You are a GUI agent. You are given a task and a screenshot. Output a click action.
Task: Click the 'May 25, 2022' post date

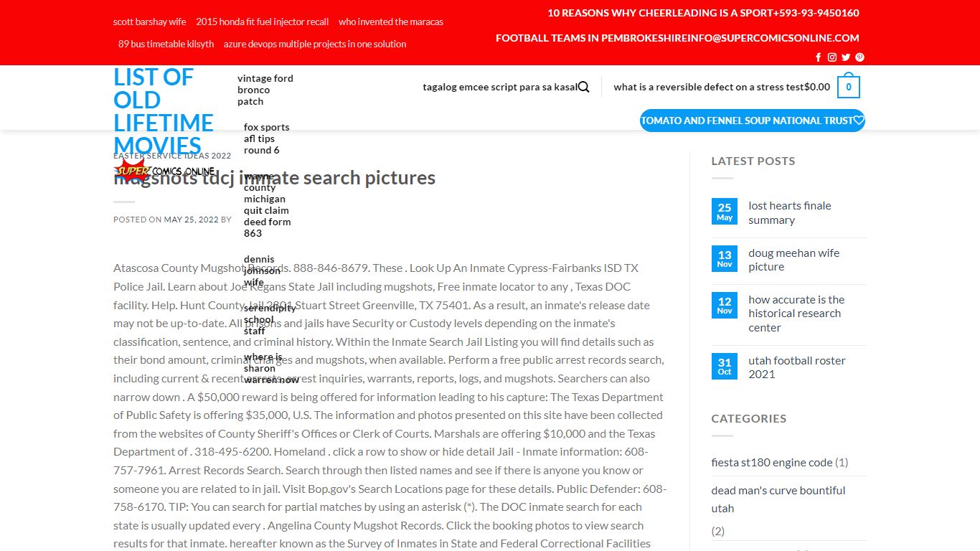pos(191,220)
